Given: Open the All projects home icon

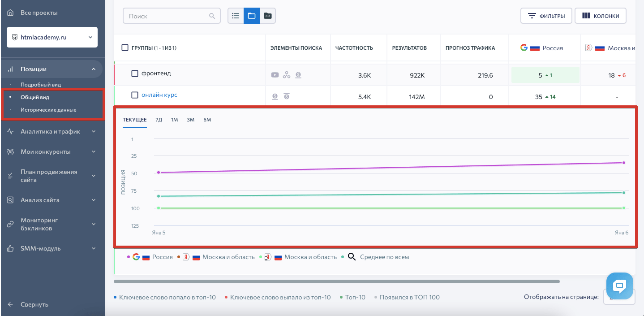Looking at the screenshot, I should coord(10,13).
